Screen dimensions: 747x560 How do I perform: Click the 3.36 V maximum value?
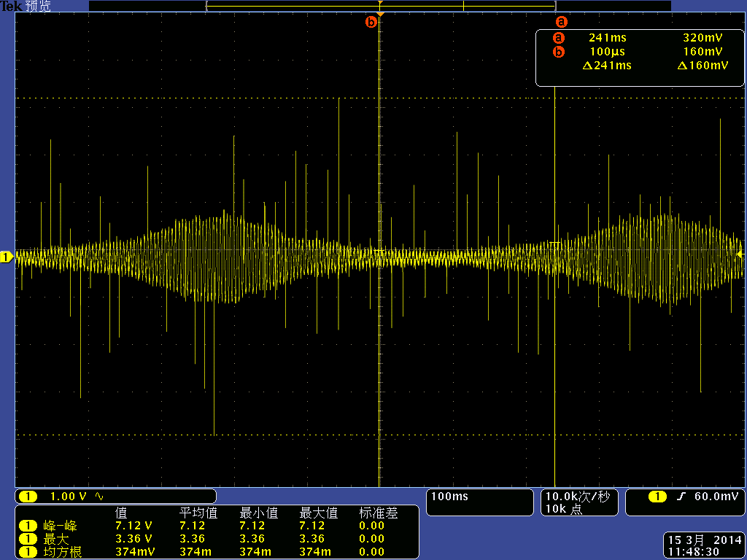(133, 539)
